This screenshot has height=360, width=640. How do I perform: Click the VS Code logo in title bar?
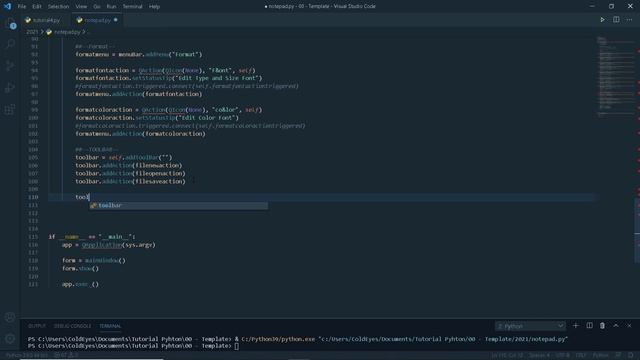coord(7,6)
